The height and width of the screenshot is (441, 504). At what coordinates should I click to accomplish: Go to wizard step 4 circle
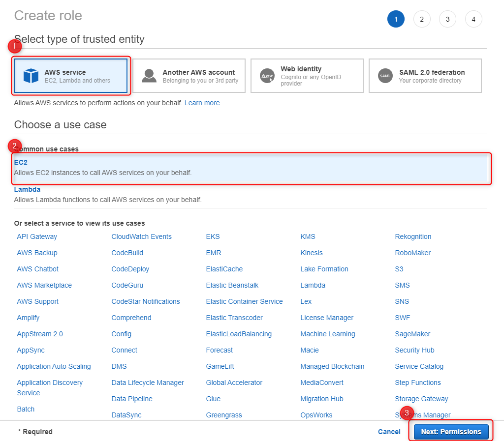click(x=473, y=19)
